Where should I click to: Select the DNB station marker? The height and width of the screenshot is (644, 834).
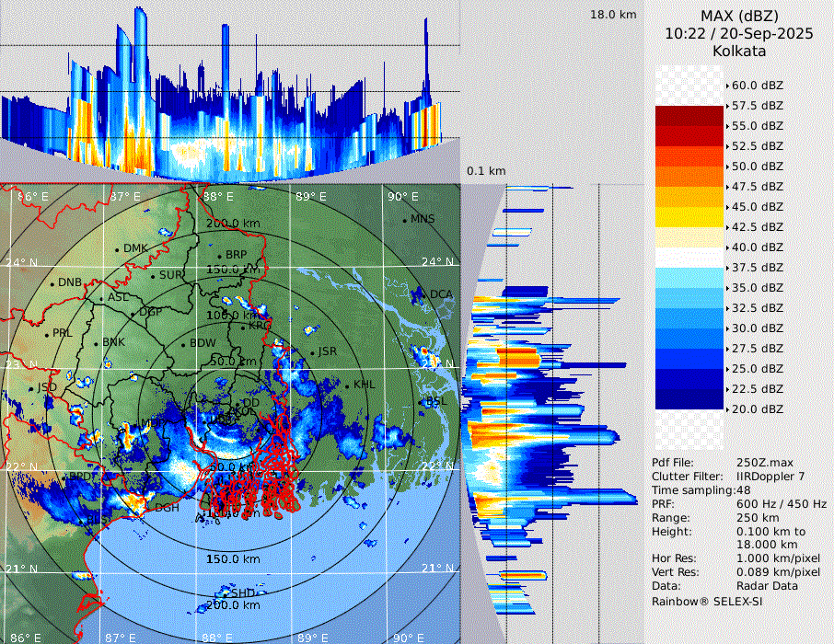[52, 282]
